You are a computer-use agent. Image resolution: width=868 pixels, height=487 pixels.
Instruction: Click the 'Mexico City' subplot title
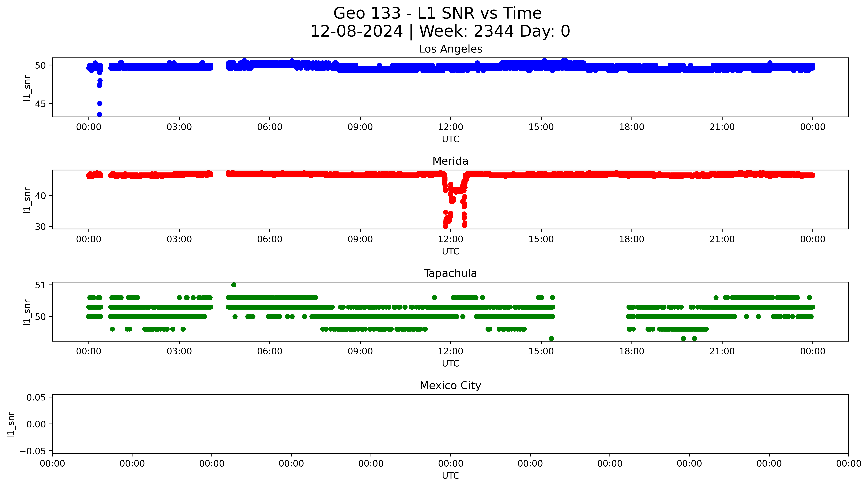450,386
